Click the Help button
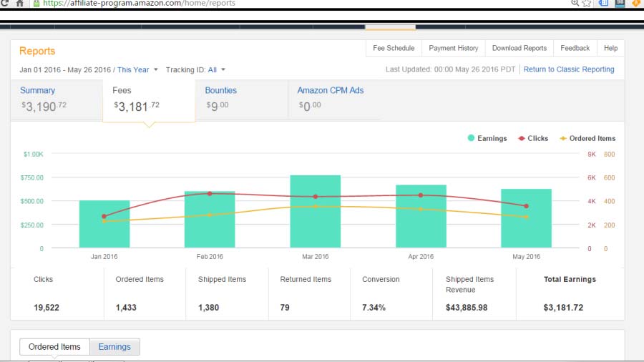Screen dimensions: 644x362 click(611, 48)
